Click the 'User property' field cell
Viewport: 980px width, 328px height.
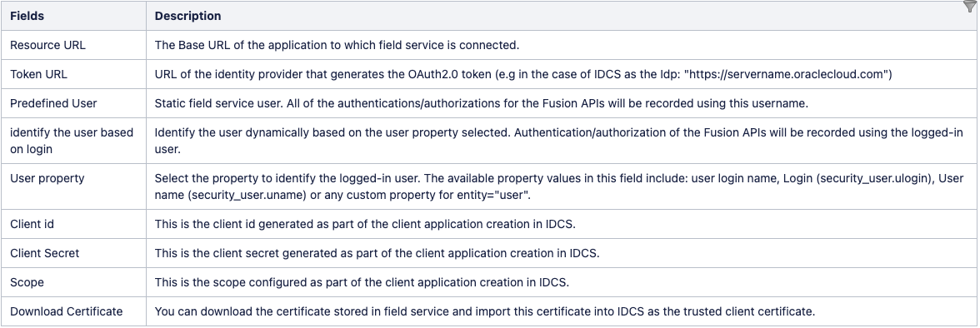(73, 186)
